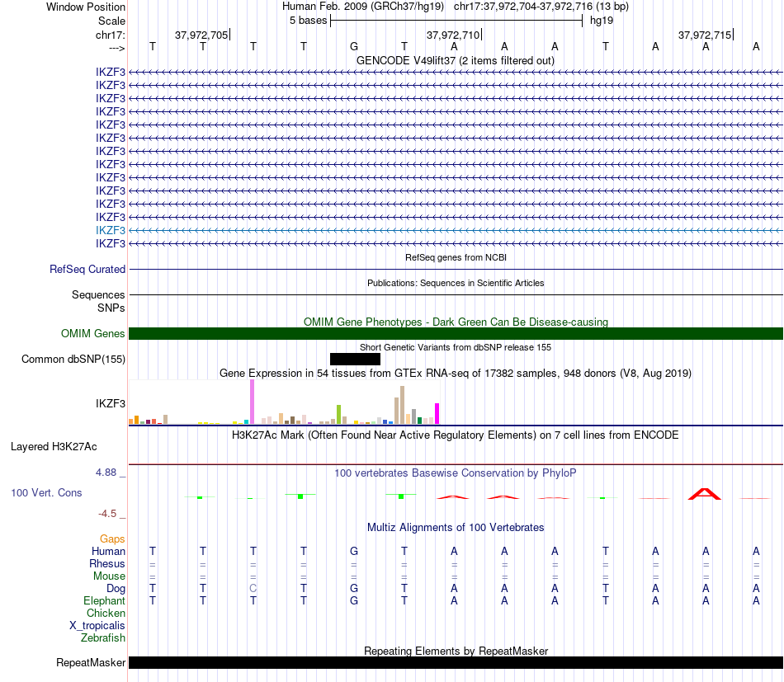The height and width of the screenshot is (682, 784).
Task: Click '100 vertebrates Basewise Conservation by PhyloP' title
Action: [x=455, y=473]
